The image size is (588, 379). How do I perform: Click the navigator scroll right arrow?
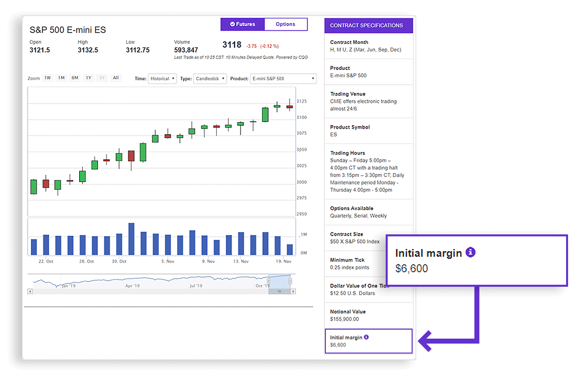[x=293, y=291]
